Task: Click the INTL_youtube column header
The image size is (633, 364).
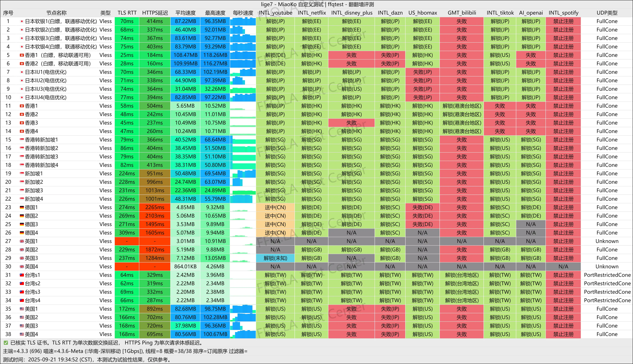Action: point(275,13)
